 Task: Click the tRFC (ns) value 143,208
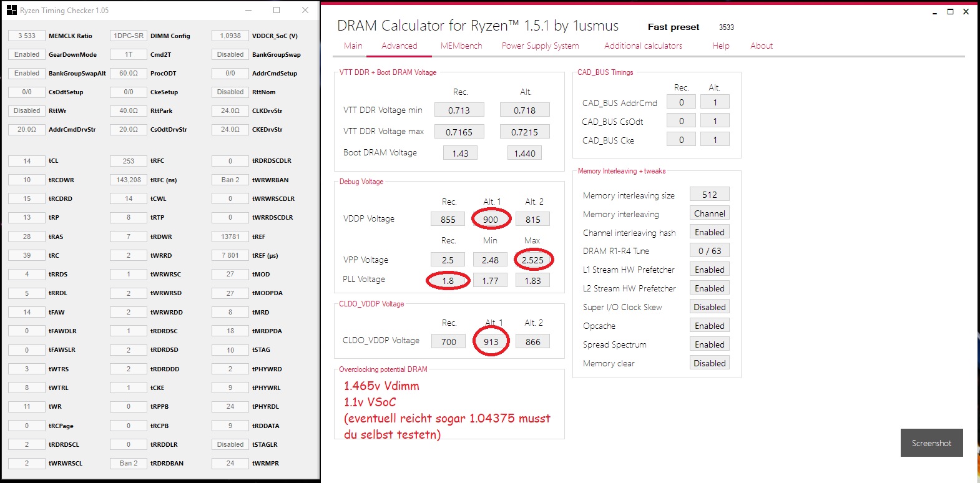click(x=129, y=180)
